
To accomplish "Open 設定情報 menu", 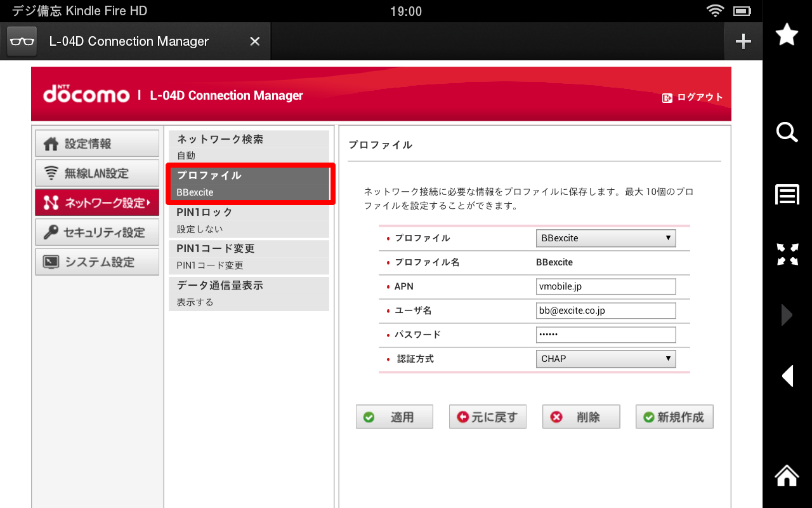I will click(97, 144).
